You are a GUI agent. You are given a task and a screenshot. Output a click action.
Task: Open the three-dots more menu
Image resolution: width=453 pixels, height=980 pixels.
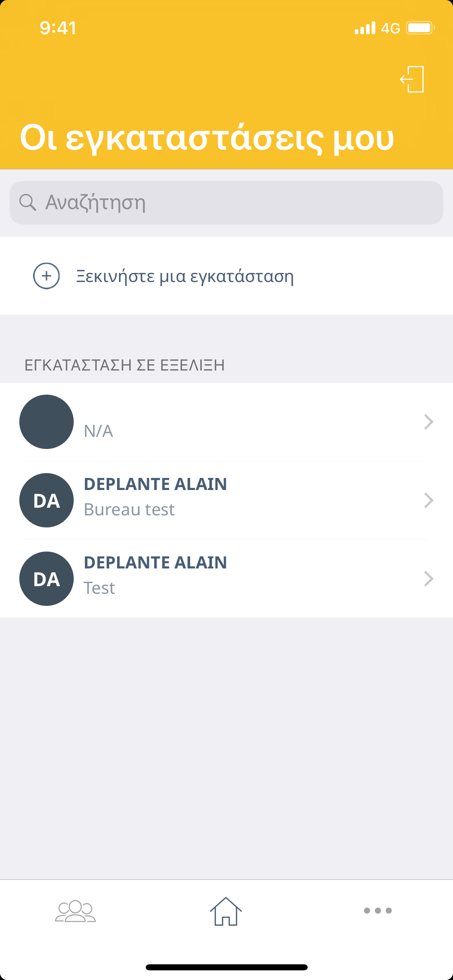tap(378, 911)
